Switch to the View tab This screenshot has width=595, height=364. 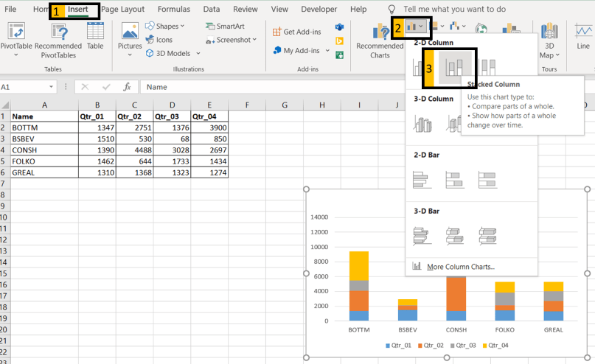pos(279,9)
